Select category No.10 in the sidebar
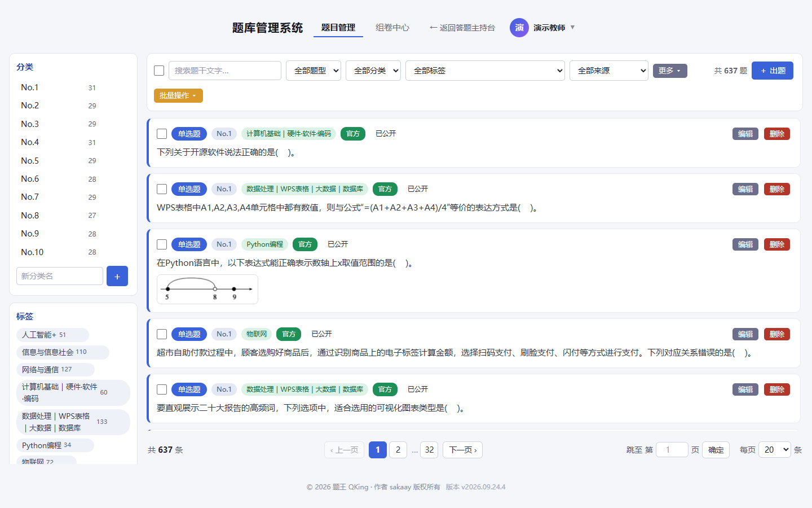The height and width of the screenshot is (508, 812). point(59,252)
